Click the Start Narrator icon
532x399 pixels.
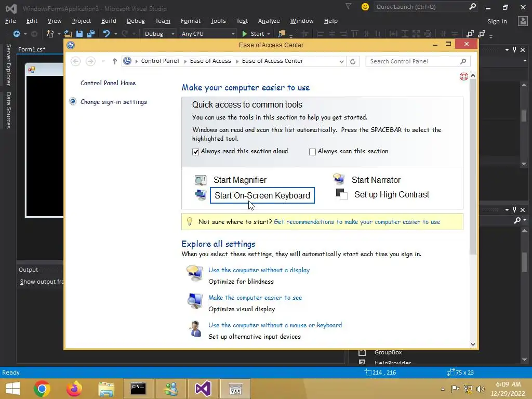[x=339, y=179]
